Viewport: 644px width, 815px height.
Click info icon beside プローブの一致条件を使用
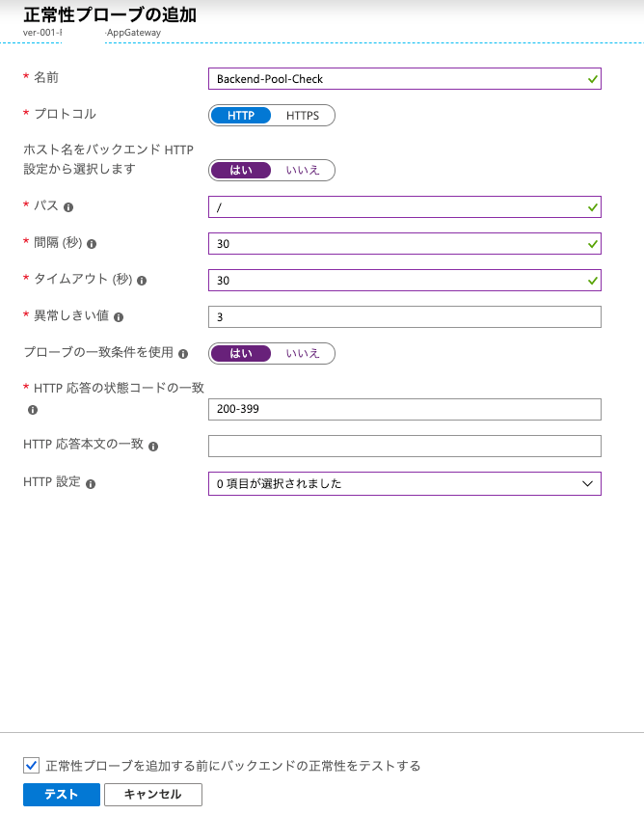point(182,354)
